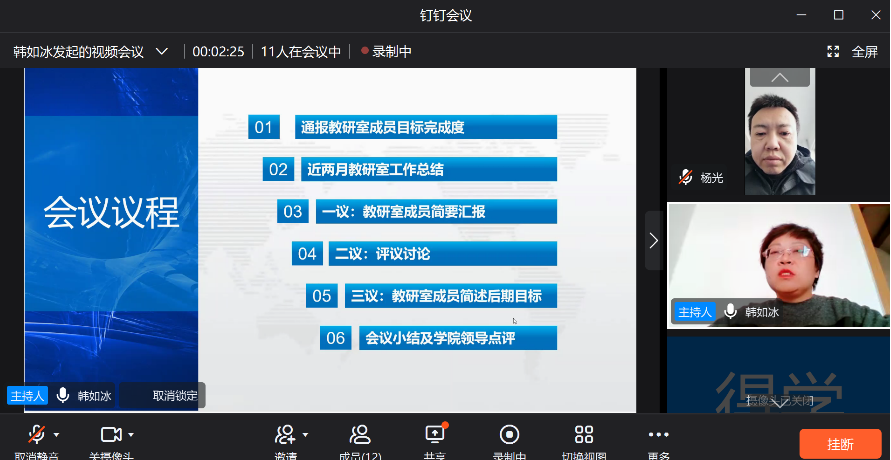Open microphone options arrow beside mute
The width and height of the screenshot is (891, 460).
57,435
